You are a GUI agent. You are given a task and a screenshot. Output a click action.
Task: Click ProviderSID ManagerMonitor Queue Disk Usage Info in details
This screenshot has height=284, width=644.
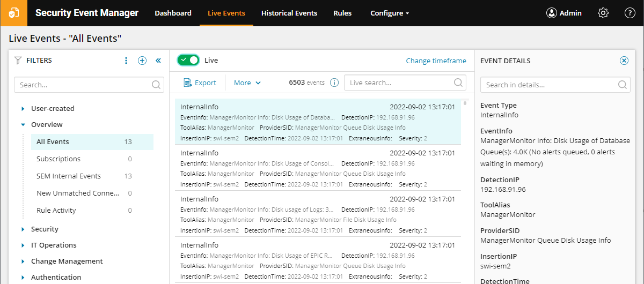[545, 240]
